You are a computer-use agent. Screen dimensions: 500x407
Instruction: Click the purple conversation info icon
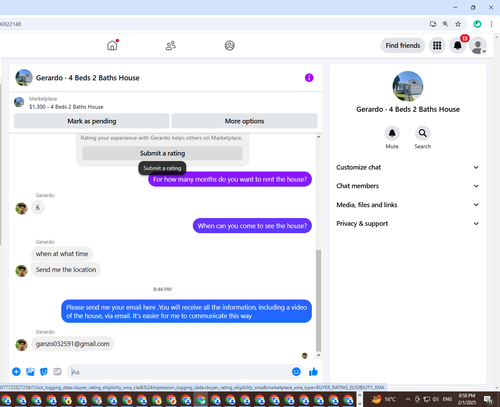point(309,78)
